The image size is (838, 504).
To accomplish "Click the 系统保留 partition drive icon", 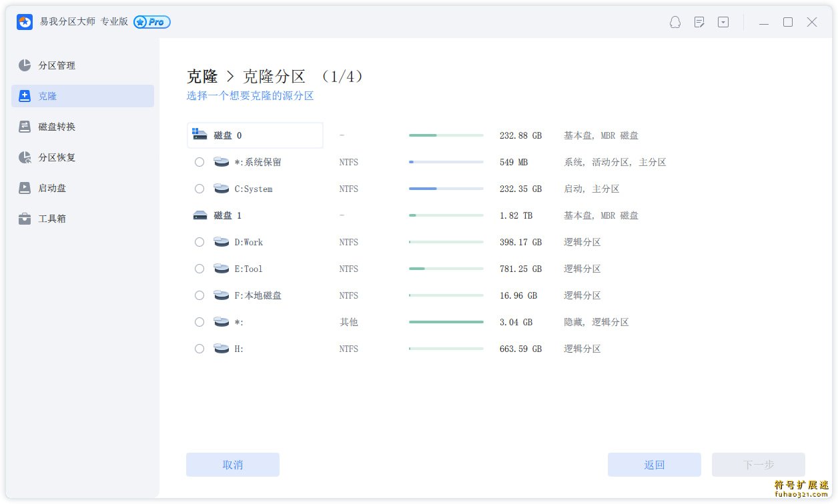I will point(222,162).
